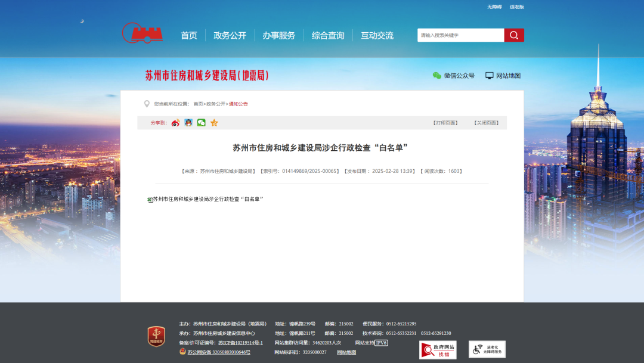
Task: Share the article to QQ
Action: pyautogui.click(x=188, y=123)
